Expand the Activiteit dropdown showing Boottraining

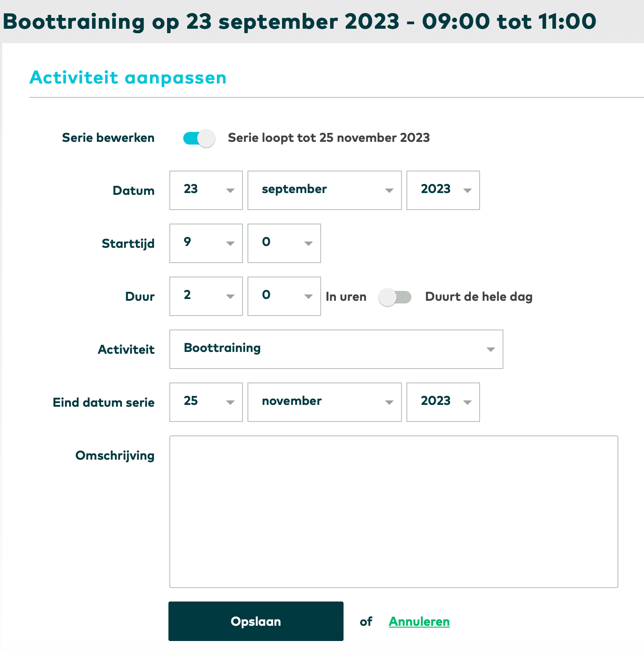[336, 349]
